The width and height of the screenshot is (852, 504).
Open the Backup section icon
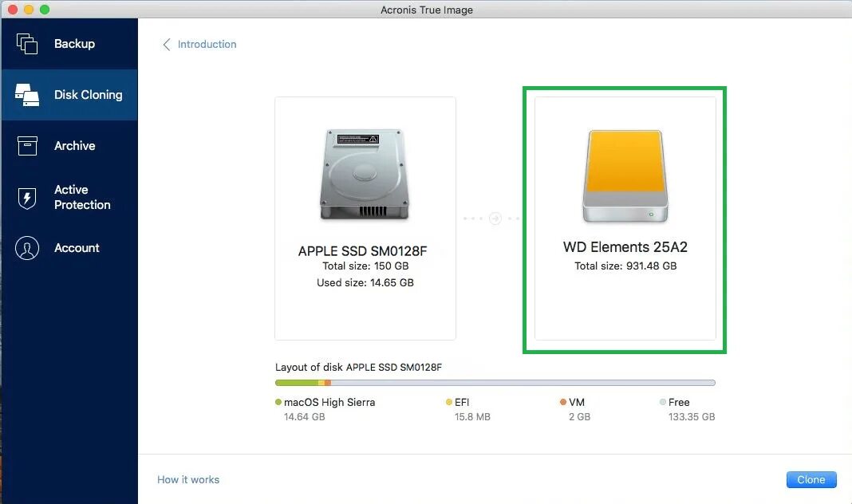coord(26,43)
